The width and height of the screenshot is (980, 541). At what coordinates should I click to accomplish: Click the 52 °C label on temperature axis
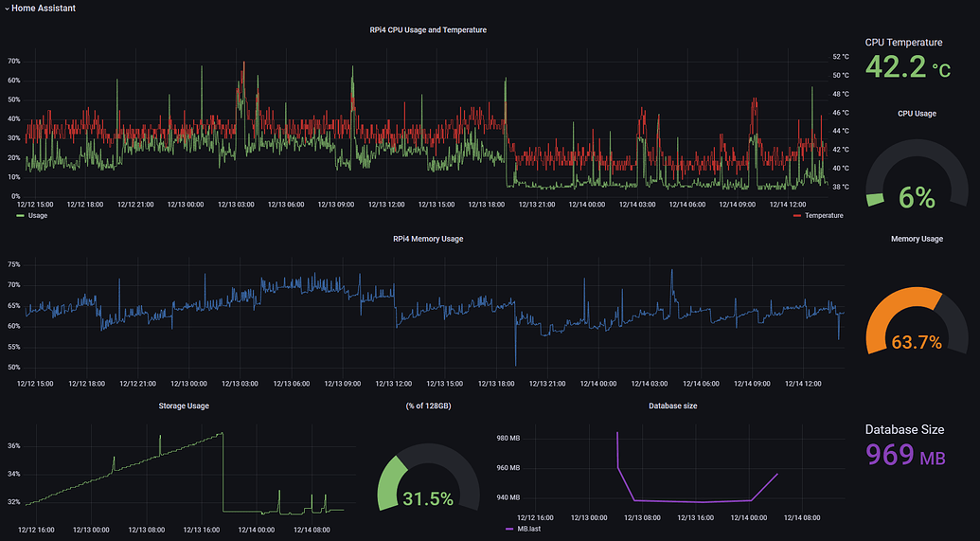click(841, 56)
